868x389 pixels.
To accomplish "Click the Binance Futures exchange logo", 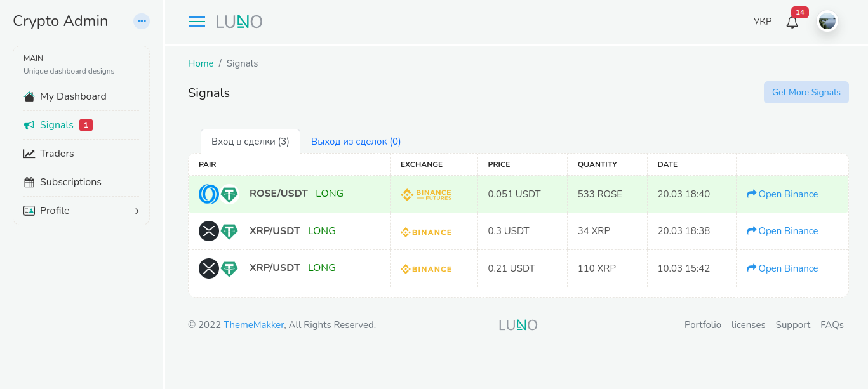I will (x=426, y=194).
